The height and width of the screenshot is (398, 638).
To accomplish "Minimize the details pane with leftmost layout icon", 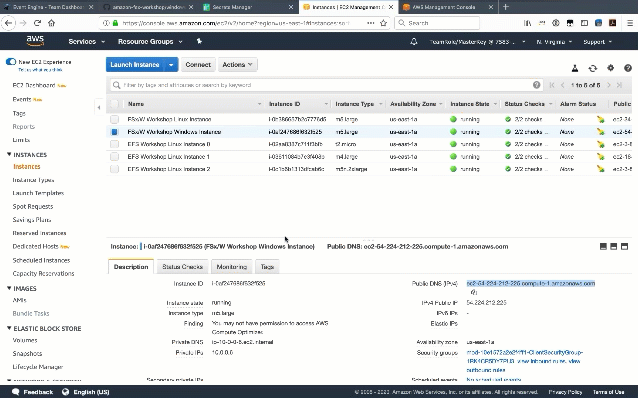I will click(603, 246).
